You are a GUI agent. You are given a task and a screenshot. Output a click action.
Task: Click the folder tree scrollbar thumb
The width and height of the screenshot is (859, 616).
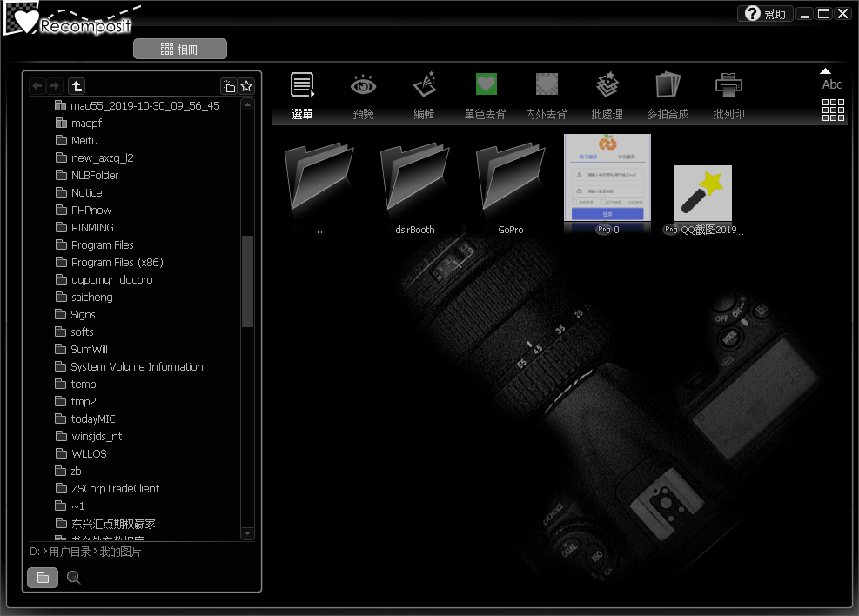248,281
